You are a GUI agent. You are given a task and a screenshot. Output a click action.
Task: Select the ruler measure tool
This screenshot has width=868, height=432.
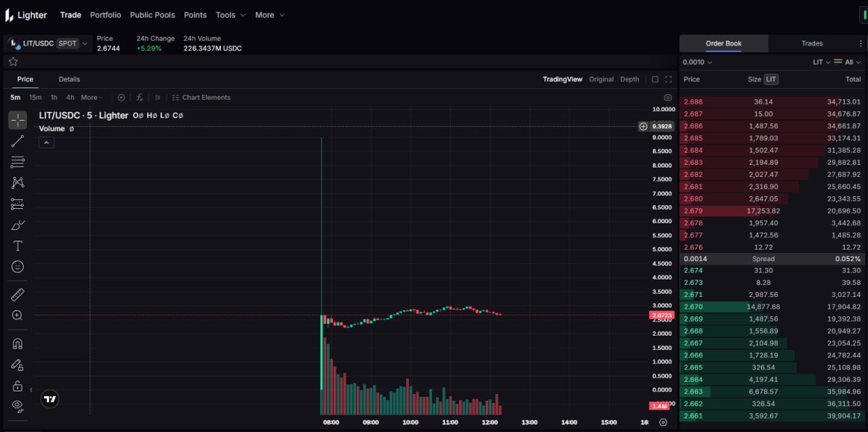tap(18, 294)
